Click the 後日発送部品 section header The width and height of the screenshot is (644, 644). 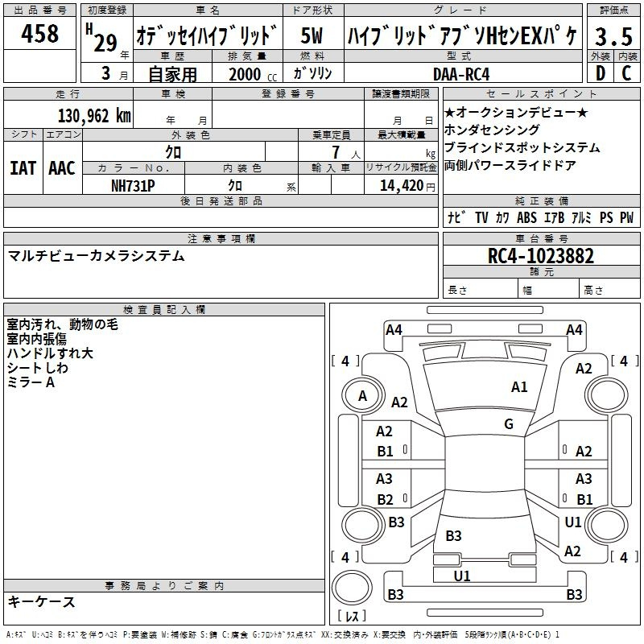221,200
